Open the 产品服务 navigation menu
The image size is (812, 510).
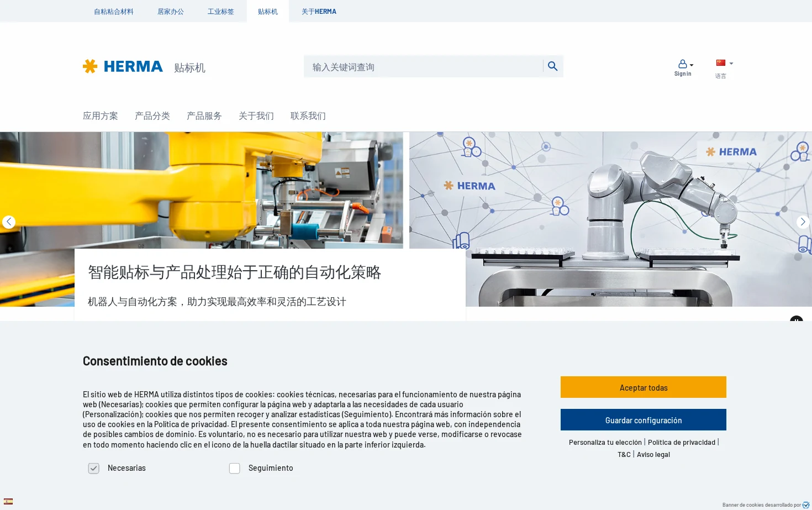(204, 116)
